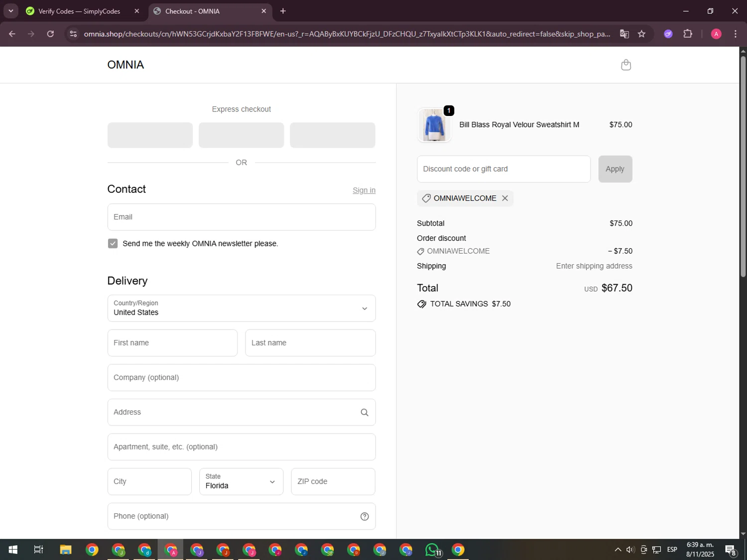Open the profile avatar icon
The image size is (747, 560).
coord(716,34)
